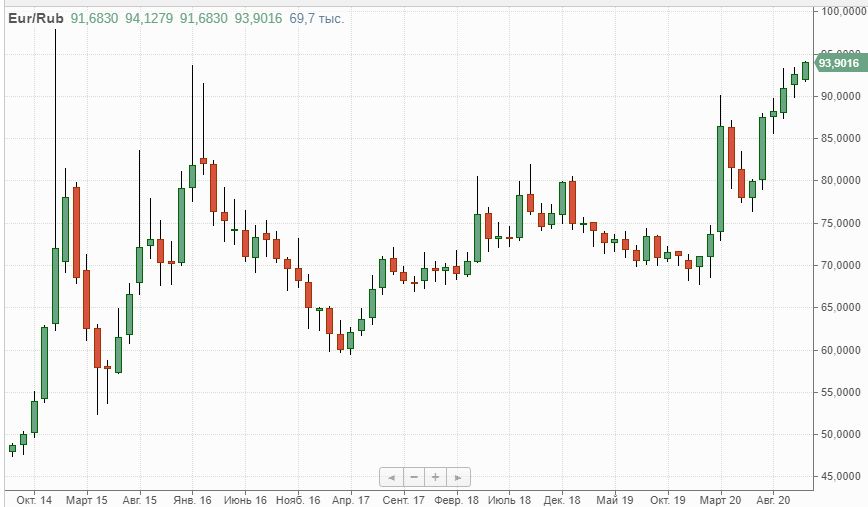Click the Март 15 date label
This screenshot has width=868, height=507.
pyautogui.click(x=87, y=500)
